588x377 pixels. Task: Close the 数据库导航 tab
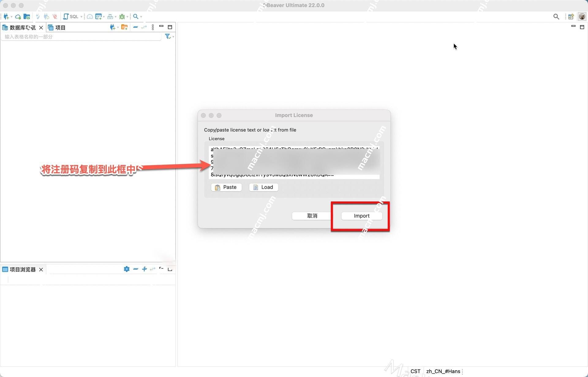[41, 28]
